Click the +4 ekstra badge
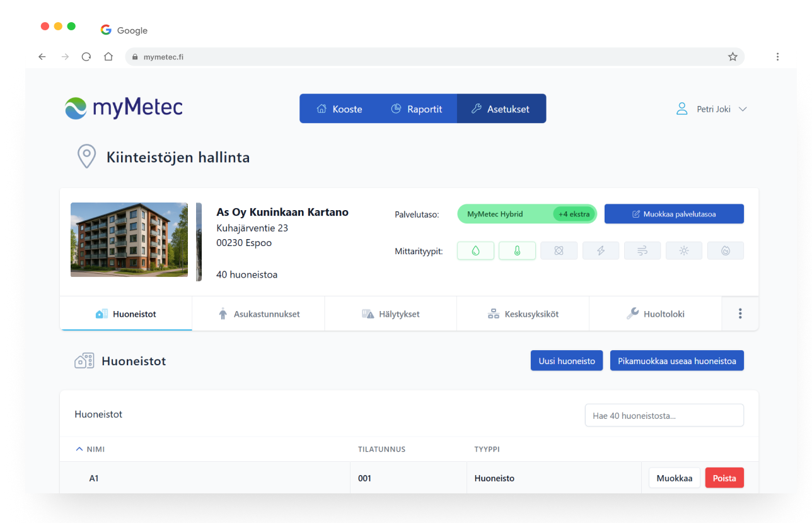 (x=574, y=214)
